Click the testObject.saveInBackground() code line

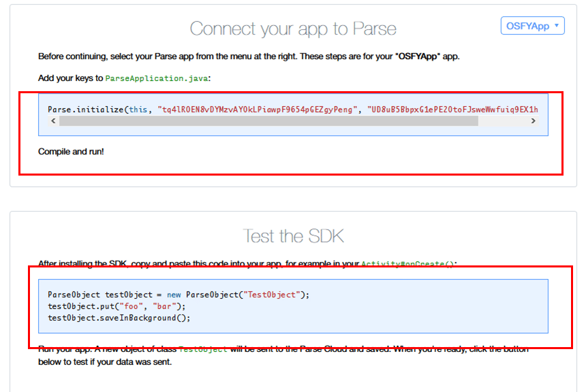pos(119,318)
